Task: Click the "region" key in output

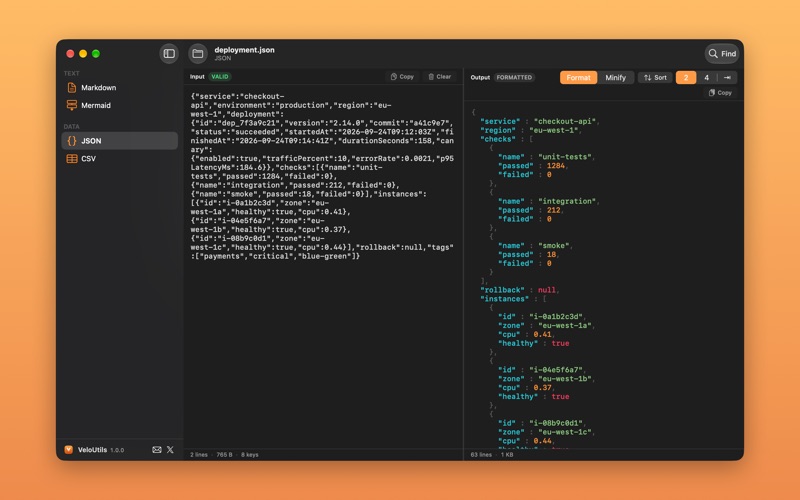Action: [498, 130]
